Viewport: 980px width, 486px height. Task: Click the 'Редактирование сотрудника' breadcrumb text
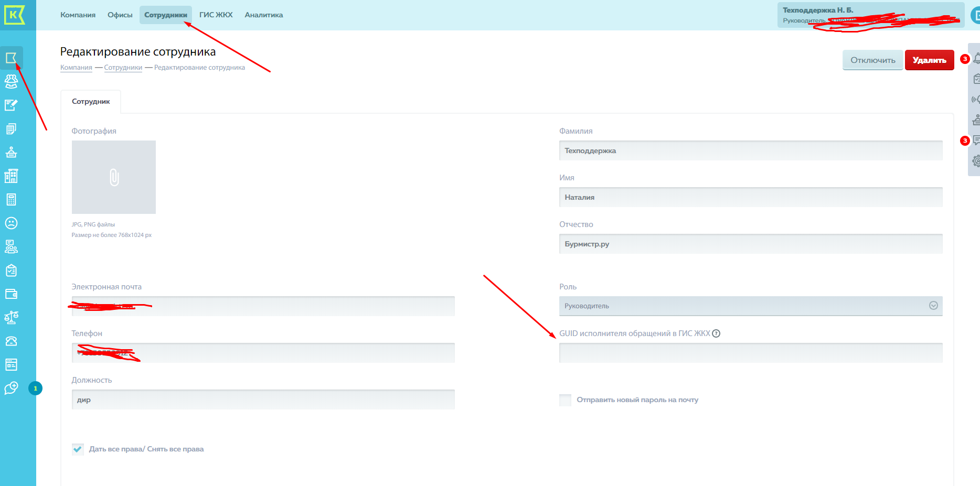coord(199,68)
